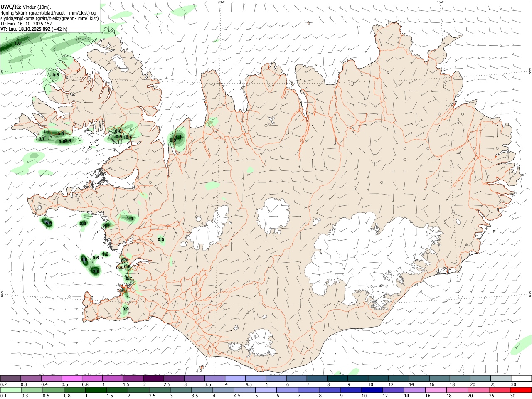
Task: Click the '0.4' label in the upper legend scale
Action: coord(44,384)
